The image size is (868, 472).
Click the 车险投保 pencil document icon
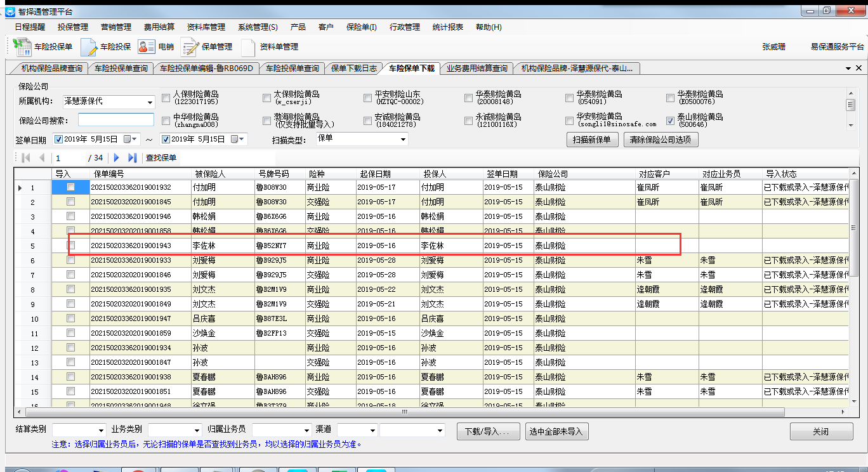click(89, 47)
